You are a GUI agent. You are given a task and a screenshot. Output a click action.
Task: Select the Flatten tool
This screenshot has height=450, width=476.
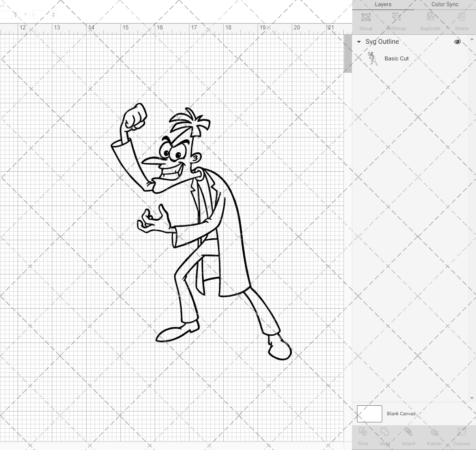pyautogui.click(x=434, y=432)
